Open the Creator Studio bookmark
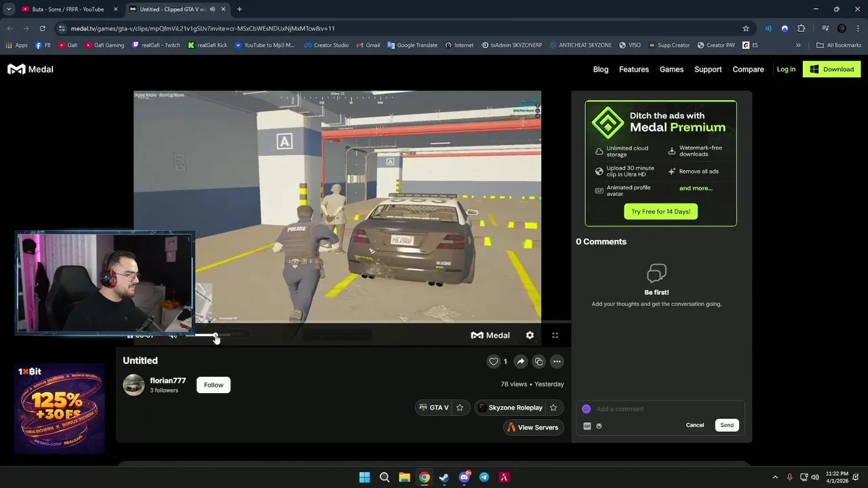868x488 pixels. [326, 45]
